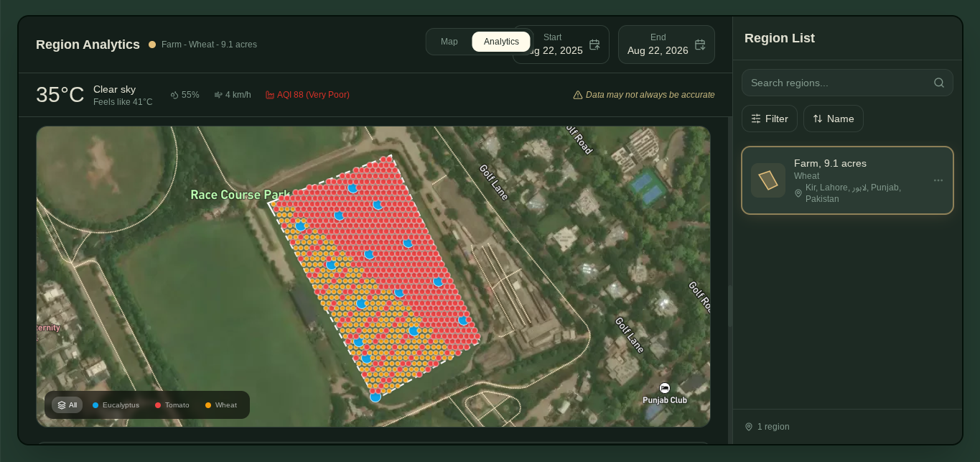The height and width of the screenshot is (462, 980).
Task: Click the 55% humidity value
Action: coord(190,95)
